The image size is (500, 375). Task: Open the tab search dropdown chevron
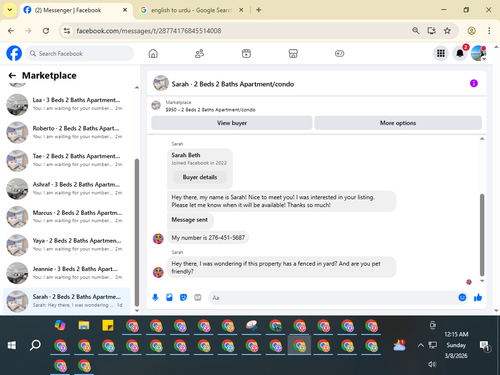click(10, 10)
